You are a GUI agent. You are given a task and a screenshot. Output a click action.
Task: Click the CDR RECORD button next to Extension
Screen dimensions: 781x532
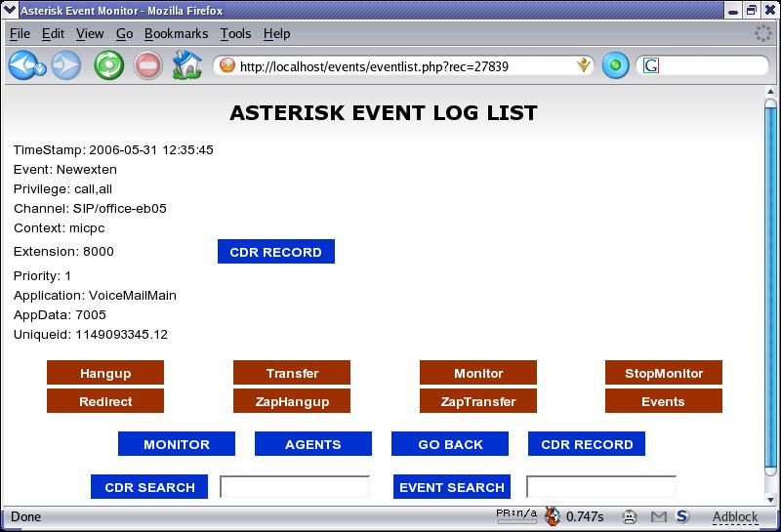tap(275, 252)
